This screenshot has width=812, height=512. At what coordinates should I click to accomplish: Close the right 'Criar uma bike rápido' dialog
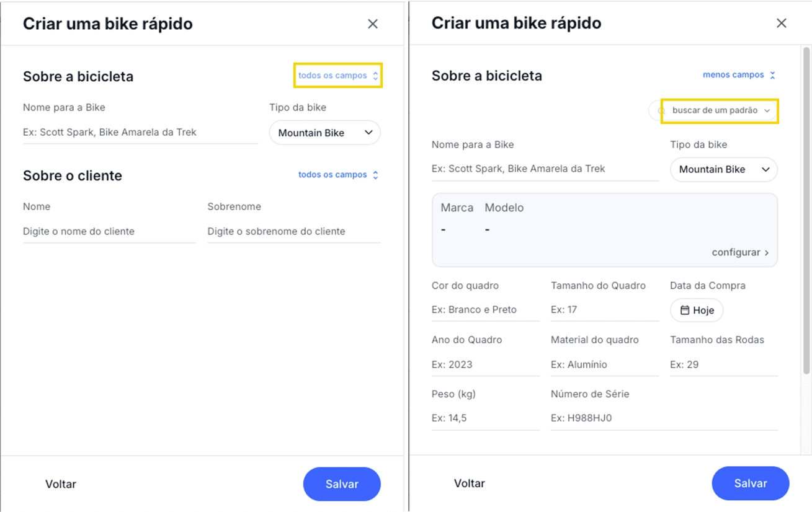point(782,24)
